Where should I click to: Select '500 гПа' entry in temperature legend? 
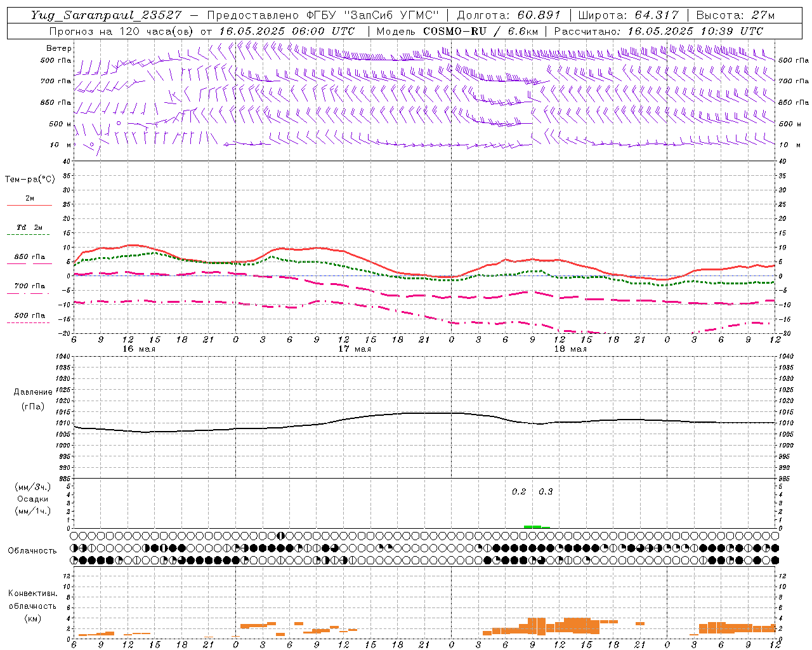coord(30,315)
